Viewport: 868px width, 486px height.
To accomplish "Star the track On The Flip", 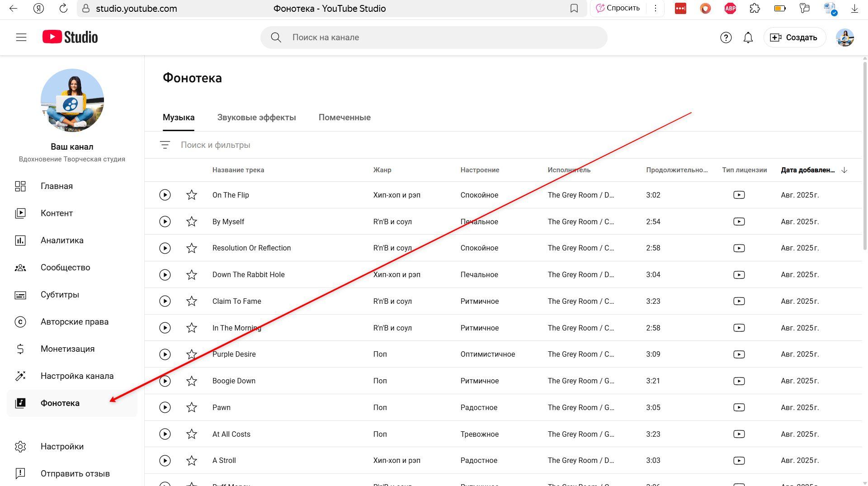I will tap(192, 195).
